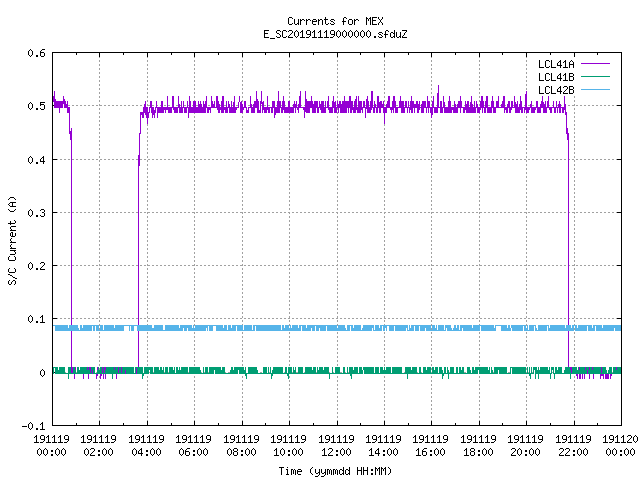Image resolution: width=640 pixels, height=480 pixels.
Task: Click the x-axis tick '191119 16:00'
Action: (431, 446)
